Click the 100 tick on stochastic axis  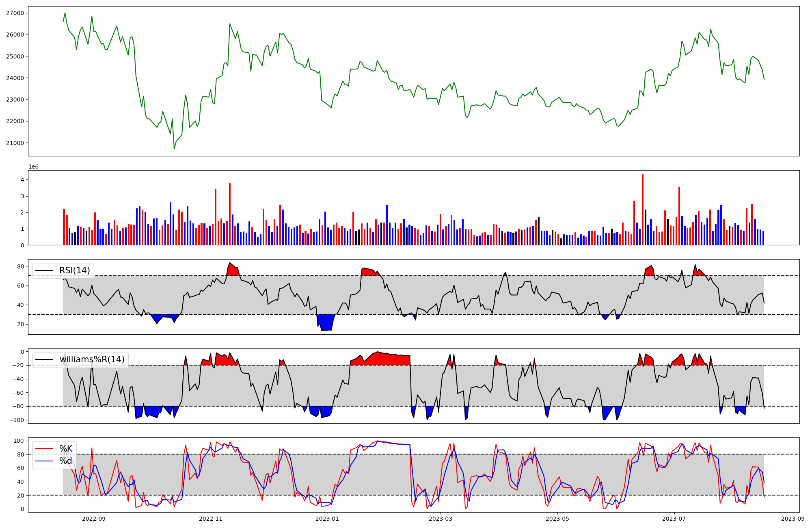tap(19, 441)
